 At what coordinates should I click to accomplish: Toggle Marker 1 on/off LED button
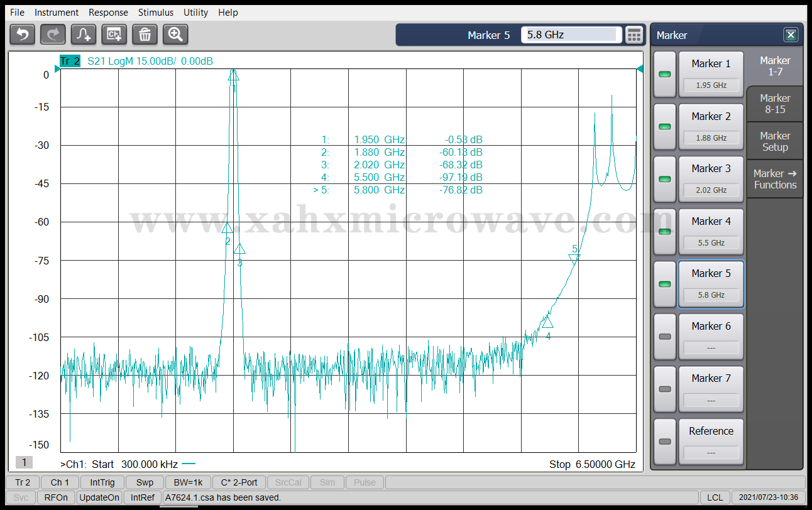pos(664,74)
